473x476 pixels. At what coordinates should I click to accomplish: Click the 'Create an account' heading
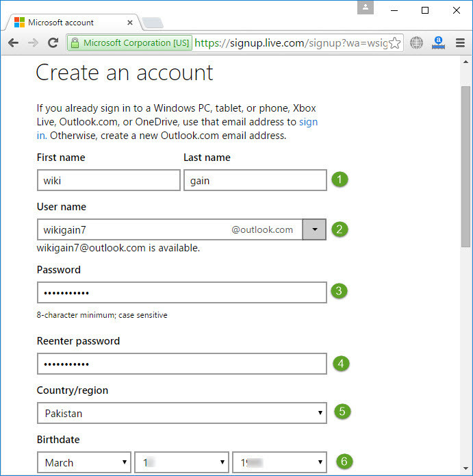click(x=125, y=73)
